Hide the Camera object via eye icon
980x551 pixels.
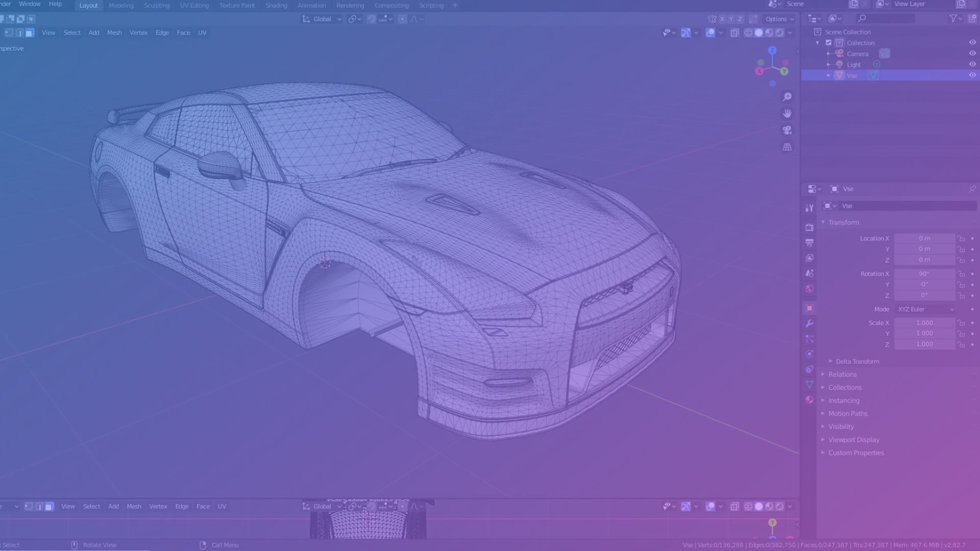tap(972, 54)
